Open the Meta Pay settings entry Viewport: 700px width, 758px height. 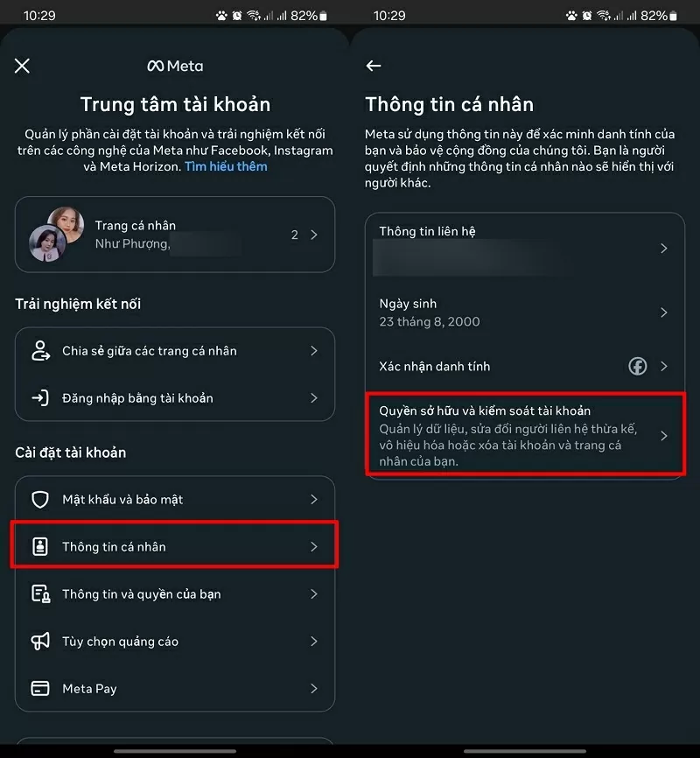(175, 689)
